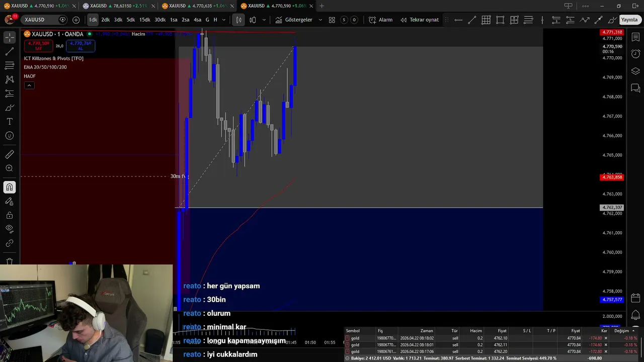
Task: Click the add symbol plus button
Action: [x=76, y=20]
